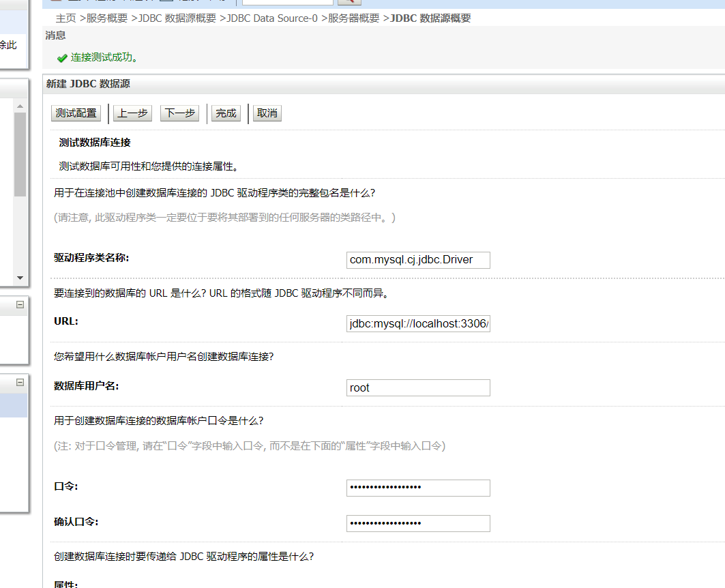Click the search magnifier icon
725x588 pixels.
click(349, 2)
